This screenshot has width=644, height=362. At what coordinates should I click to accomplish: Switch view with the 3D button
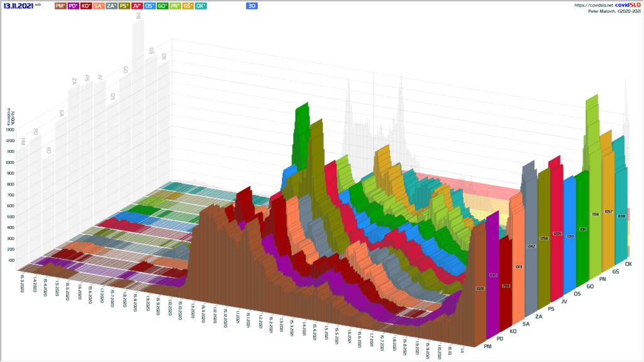tap(252, 6)
